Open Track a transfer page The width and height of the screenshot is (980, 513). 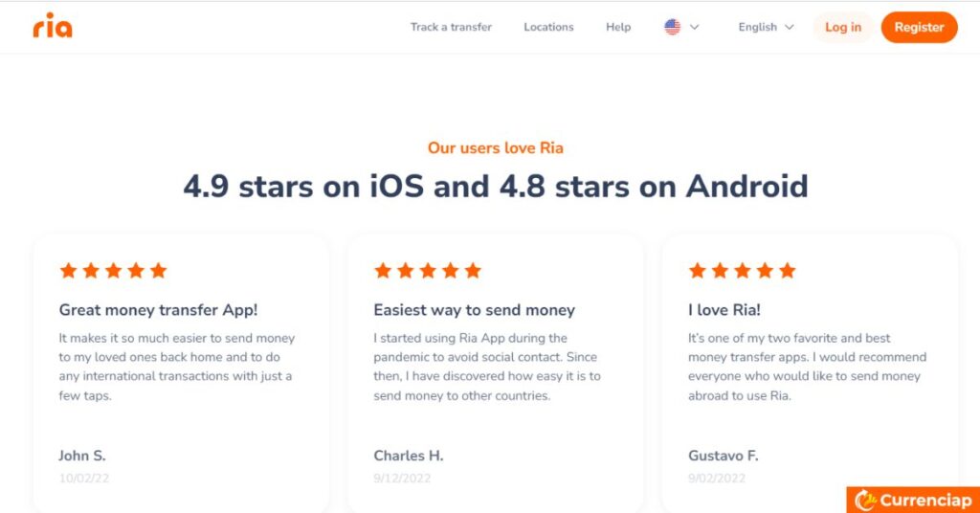coord(451,27)
